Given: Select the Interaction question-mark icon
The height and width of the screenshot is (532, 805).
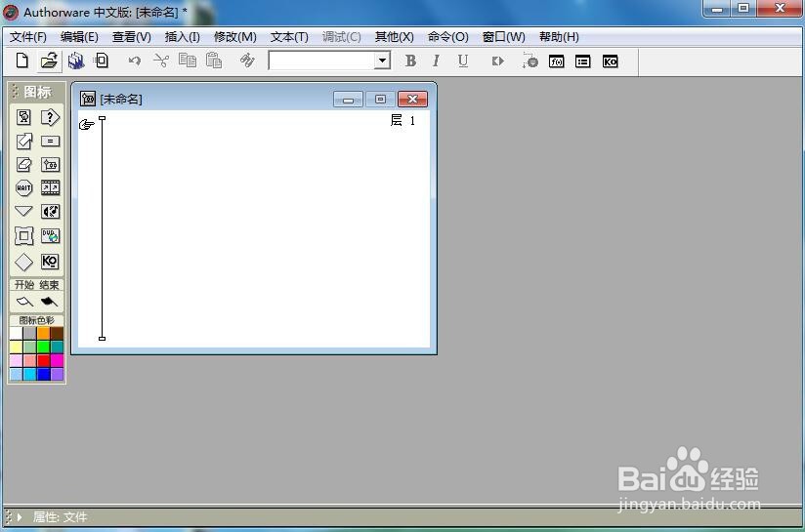Looking at the screenshot, I should tap(50, 117).
